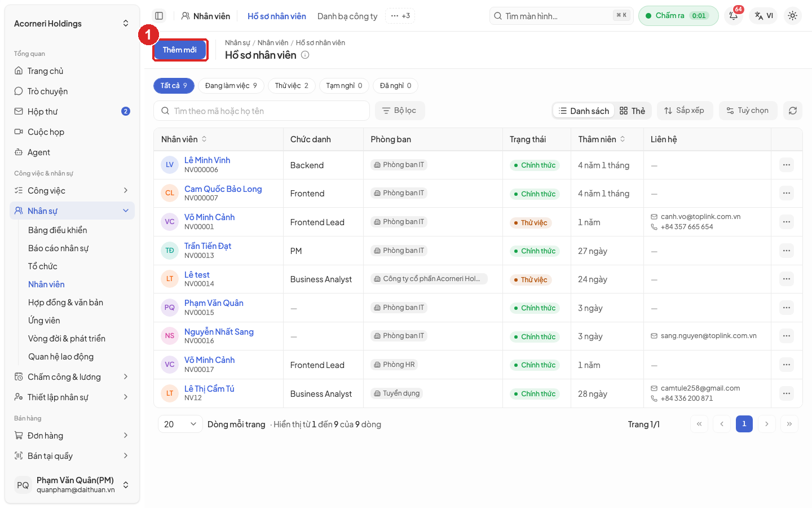Open row actions menu for Lê Minh Vinh
Viewport: 812px width, 508px height.
[787, 165]
